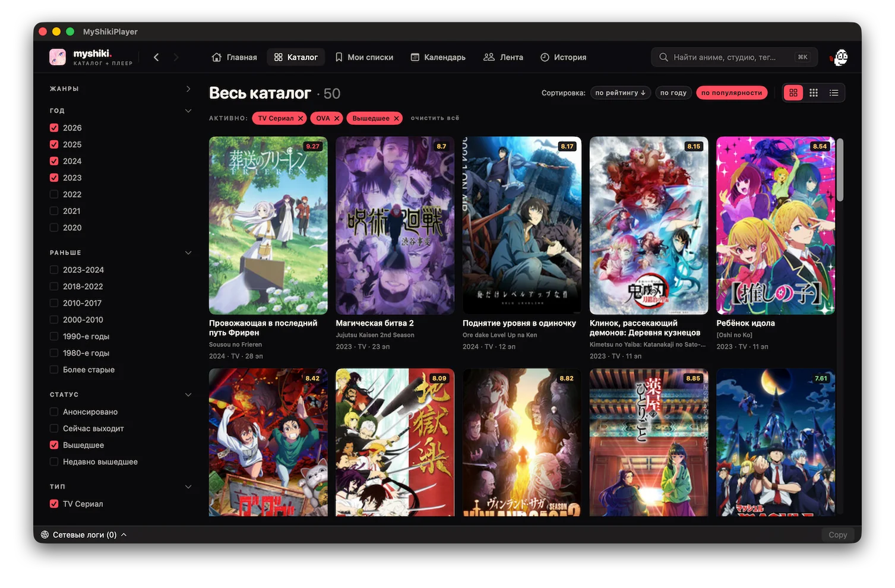
Task: Click the 9.27 rating badge on Frieren
Action: pyautogui.click(x=312, y=146)
